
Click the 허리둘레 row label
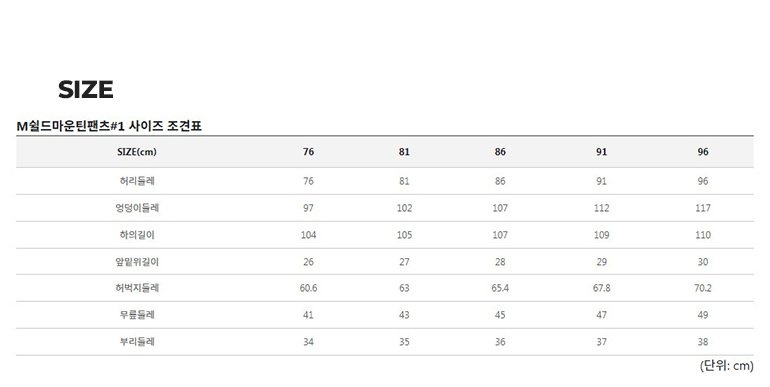(x=137, y=181)
